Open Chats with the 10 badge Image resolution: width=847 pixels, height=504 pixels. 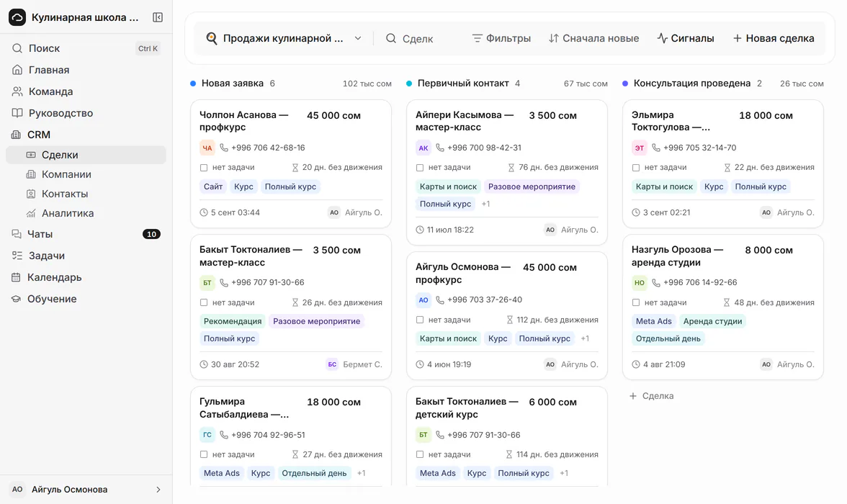(x=86, y=234)
